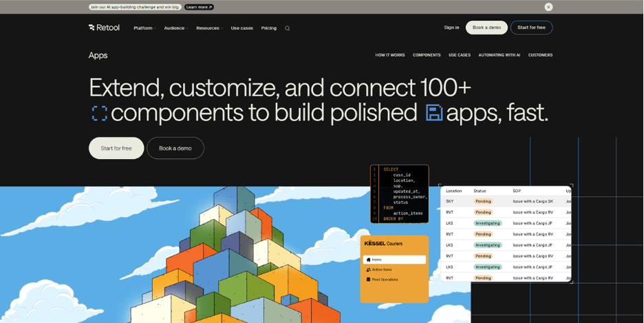
Task: Open the search magnifier icon
Action: tap(288, 28)
